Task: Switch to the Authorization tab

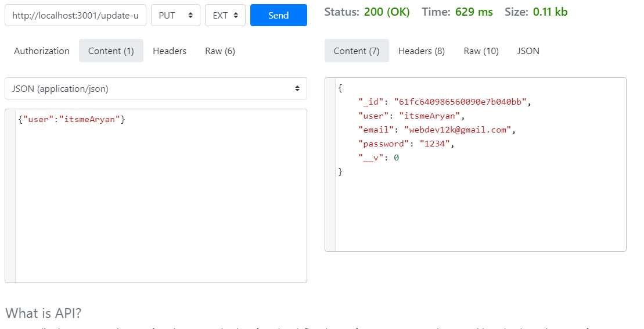Action: point(41,51)
